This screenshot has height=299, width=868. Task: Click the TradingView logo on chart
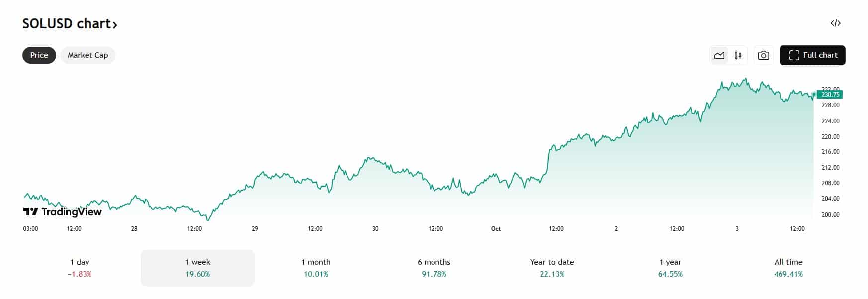(x=62, y=212)
